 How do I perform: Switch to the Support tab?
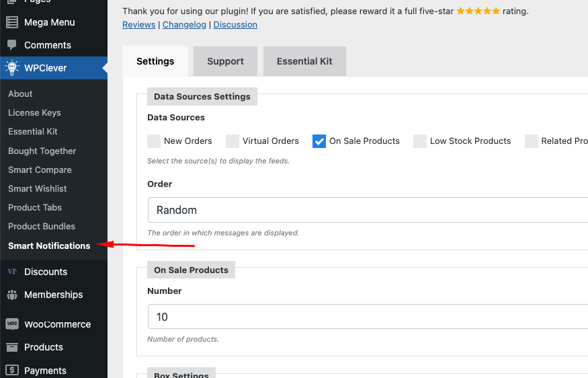[x=225, y=61]
